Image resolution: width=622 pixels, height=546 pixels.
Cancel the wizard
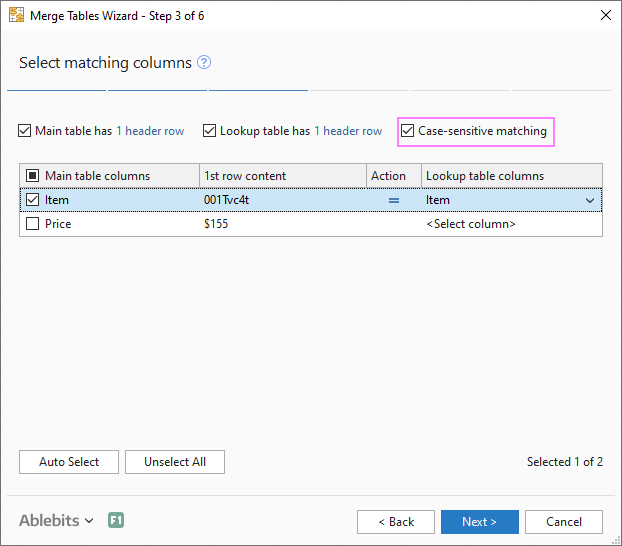point(564,522)
